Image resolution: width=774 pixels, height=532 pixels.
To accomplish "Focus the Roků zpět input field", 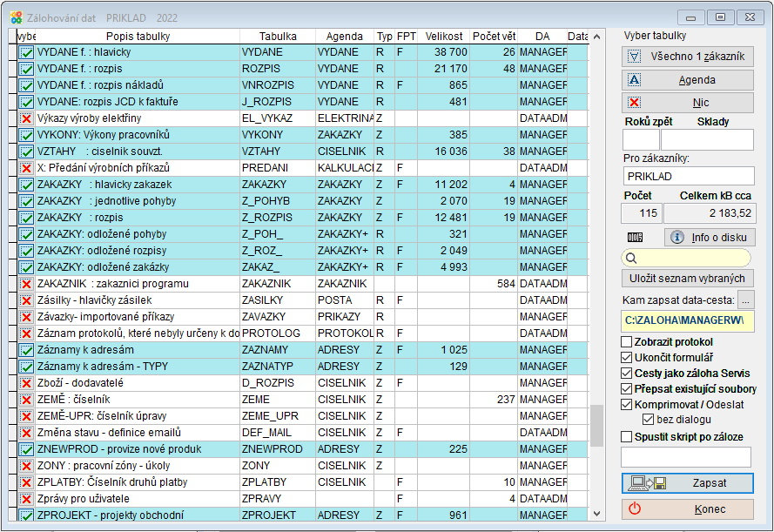I will [641, 139].
